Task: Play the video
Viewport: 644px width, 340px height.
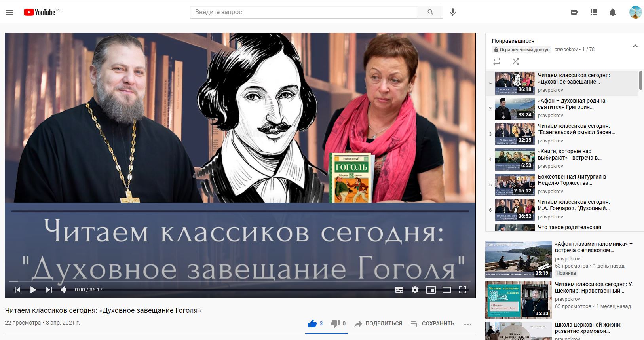Action: tap(33, 290)
